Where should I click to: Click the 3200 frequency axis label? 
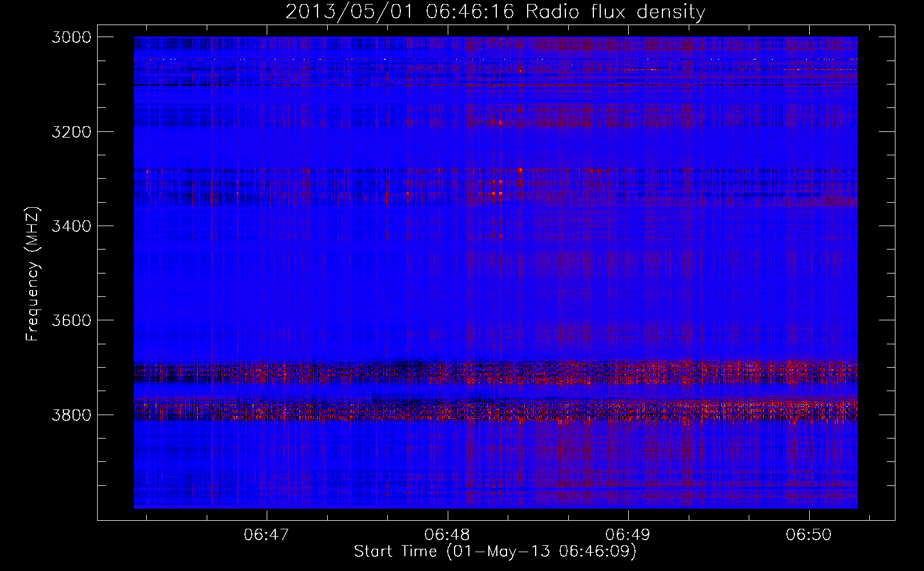click(71, 132)
